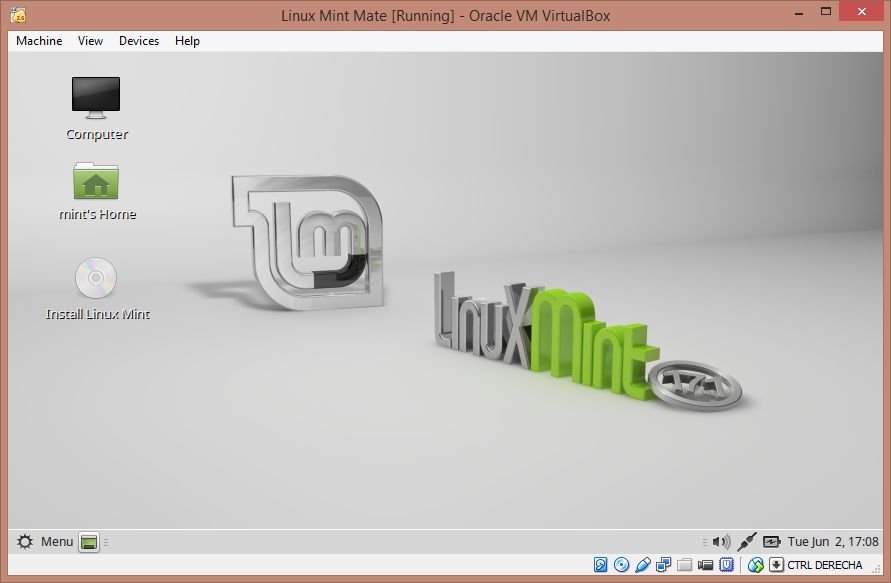The image size is (891, 583).
Task: Open the Help menu
Action: tap(187, 41)
